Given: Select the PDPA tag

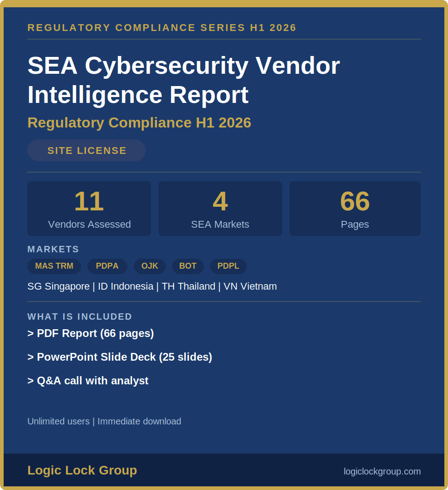Looking at the screenshot, I should point(107,266).
